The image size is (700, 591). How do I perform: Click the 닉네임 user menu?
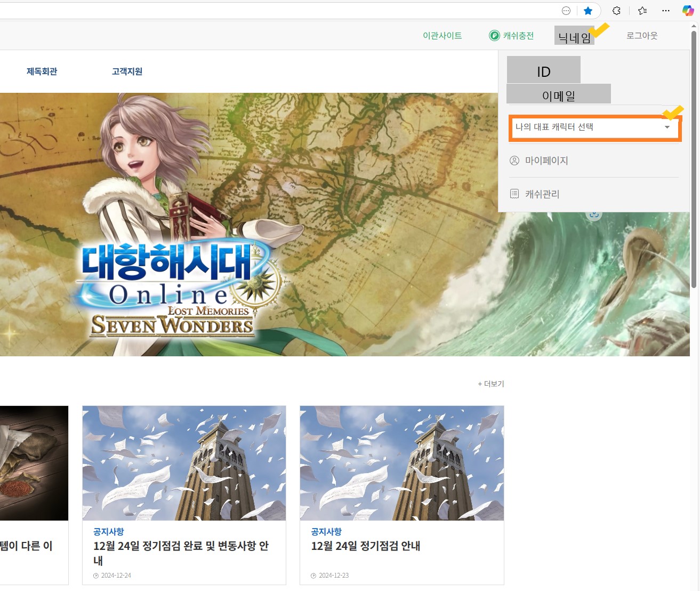tap(574, 36)
